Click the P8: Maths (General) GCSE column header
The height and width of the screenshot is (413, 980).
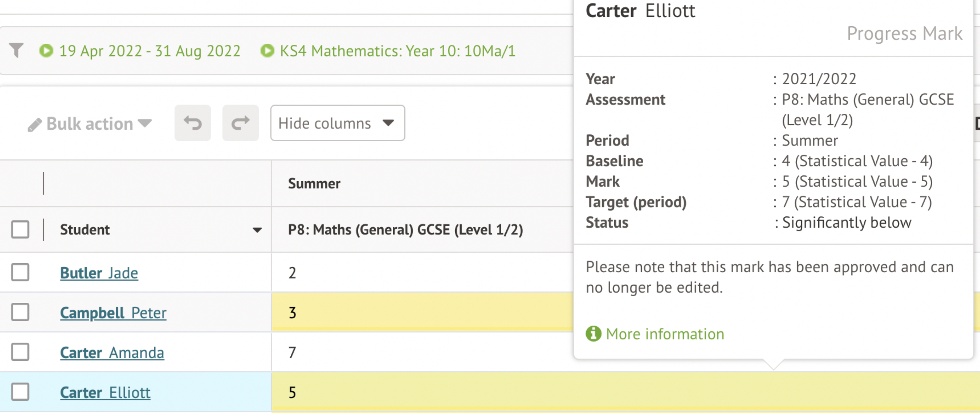tap(405, 229)
